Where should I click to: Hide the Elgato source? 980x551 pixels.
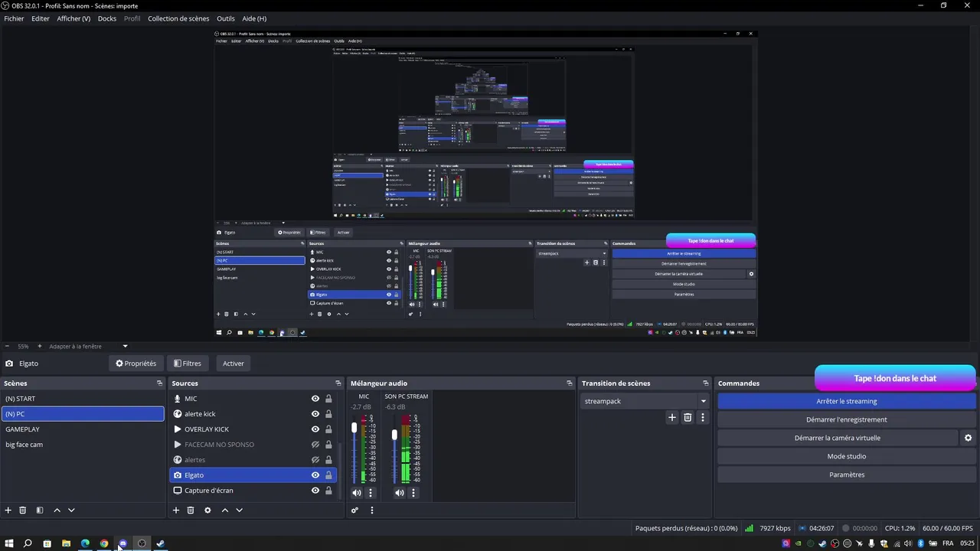(x=315, y=475)
